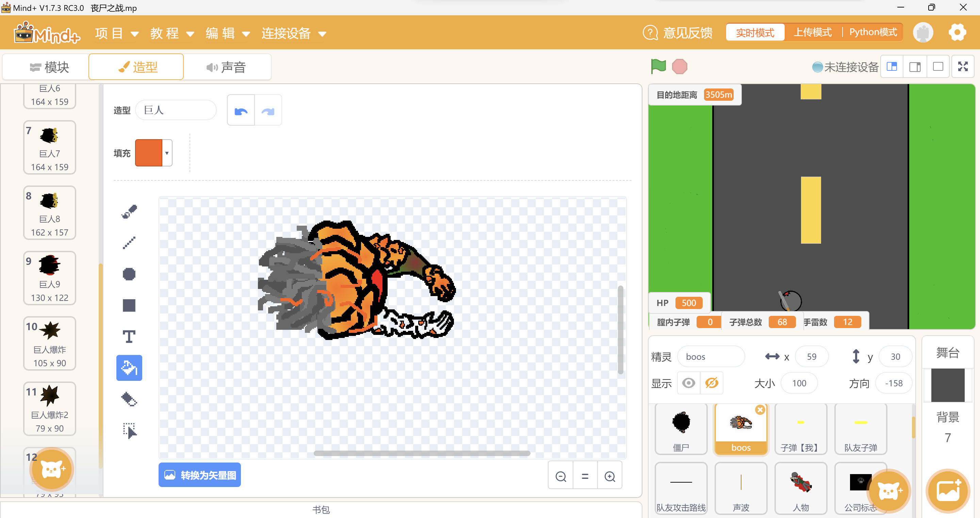
Task: Select costume 巨人9
Action: click(x=50, y=278)
